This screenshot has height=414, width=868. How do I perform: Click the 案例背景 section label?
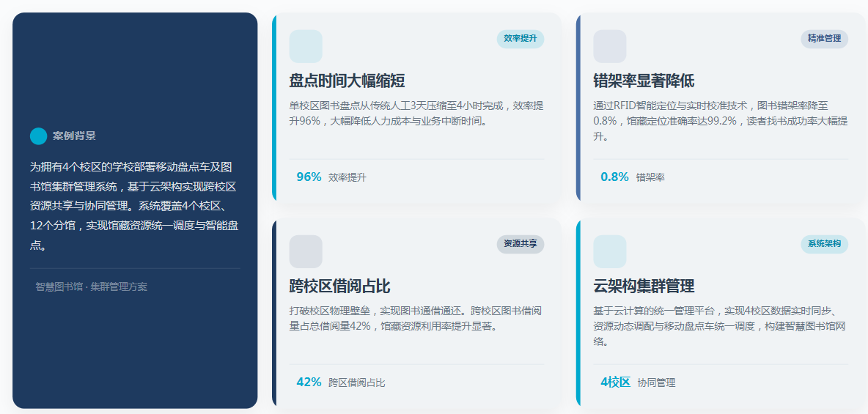74,136
